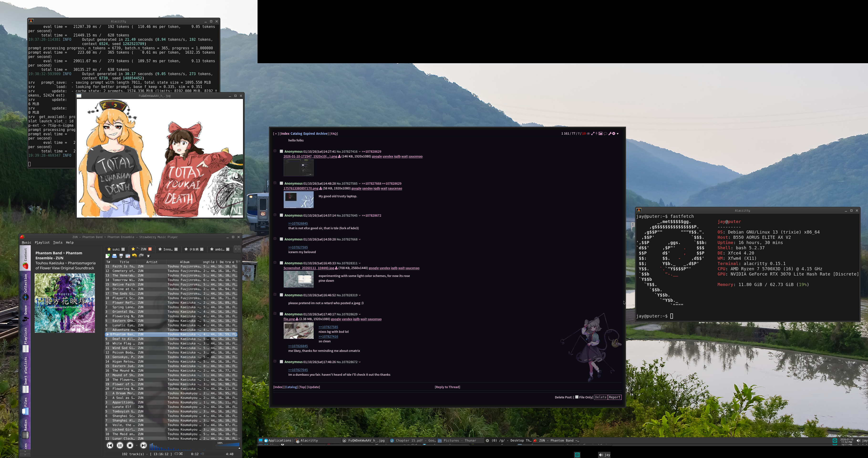
Task: Click the gallery image icon in header
Action: pyautogui.click(x=600, y=133)
